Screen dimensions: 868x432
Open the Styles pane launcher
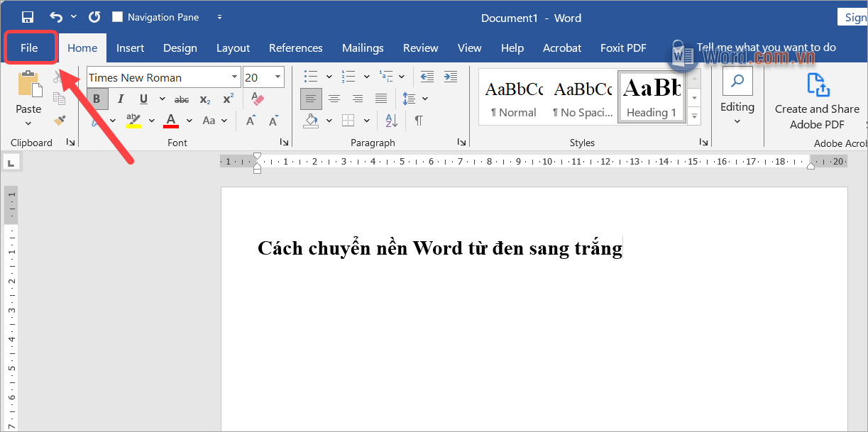704,143
